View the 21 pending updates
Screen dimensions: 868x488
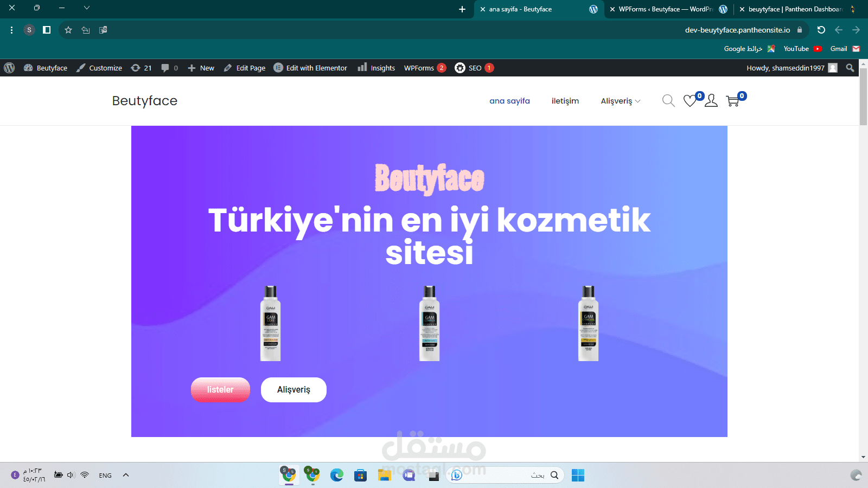(141, 68)
